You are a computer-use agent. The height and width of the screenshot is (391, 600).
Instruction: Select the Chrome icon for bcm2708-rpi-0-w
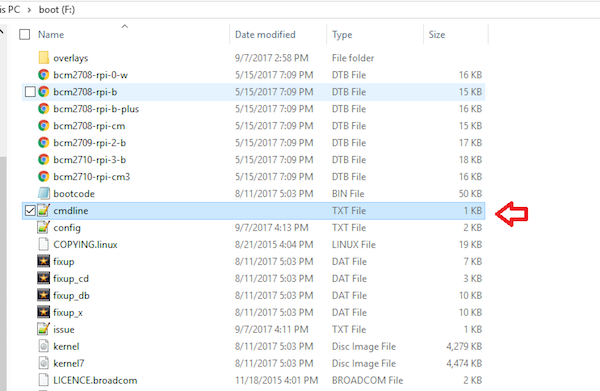44,75
